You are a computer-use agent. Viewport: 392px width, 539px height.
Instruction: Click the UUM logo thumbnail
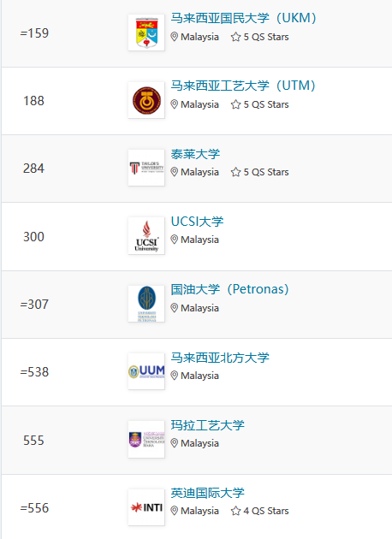pos(146,371)
